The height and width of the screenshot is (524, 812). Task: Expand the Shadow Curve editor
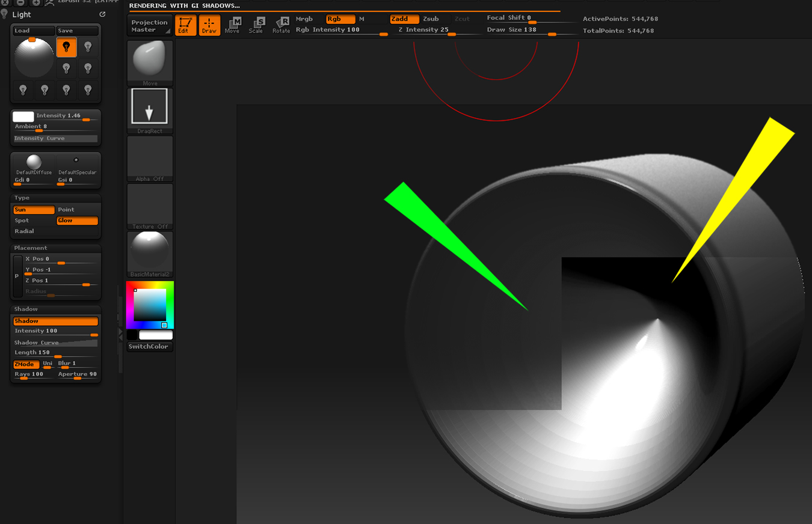[55, 343]
